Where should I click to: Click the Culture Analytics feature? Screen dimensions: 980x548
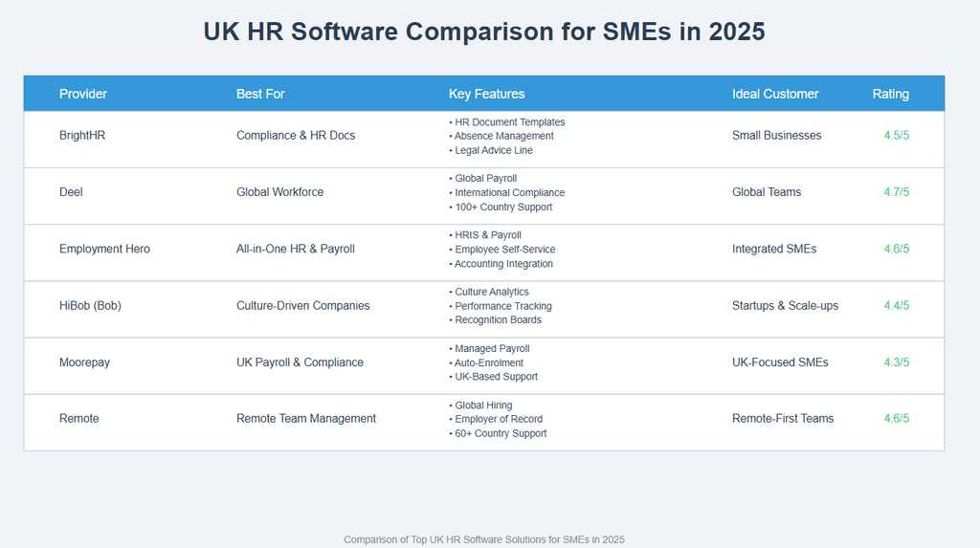click(489, 293)
